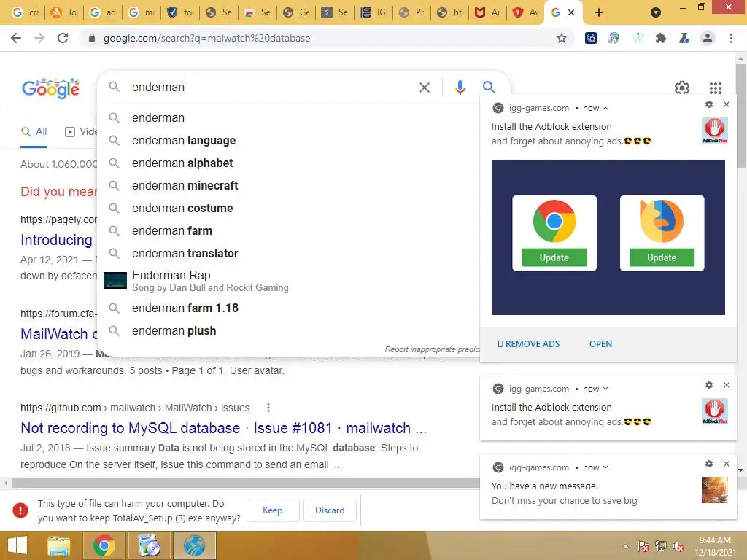The image size is (747, 560).
Task: Collapse the top notification with the chevron
Action: [605, 108]
